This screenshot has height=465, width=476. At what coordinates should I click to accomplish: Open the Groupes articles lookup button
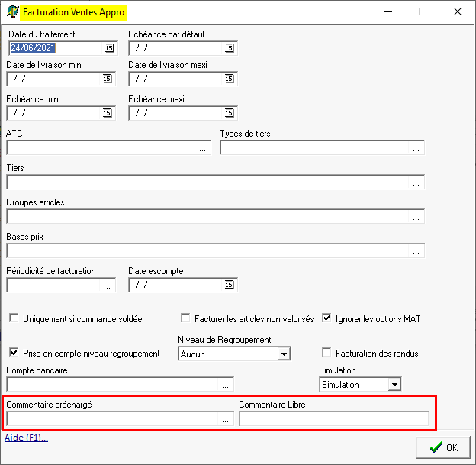point(416,217)
